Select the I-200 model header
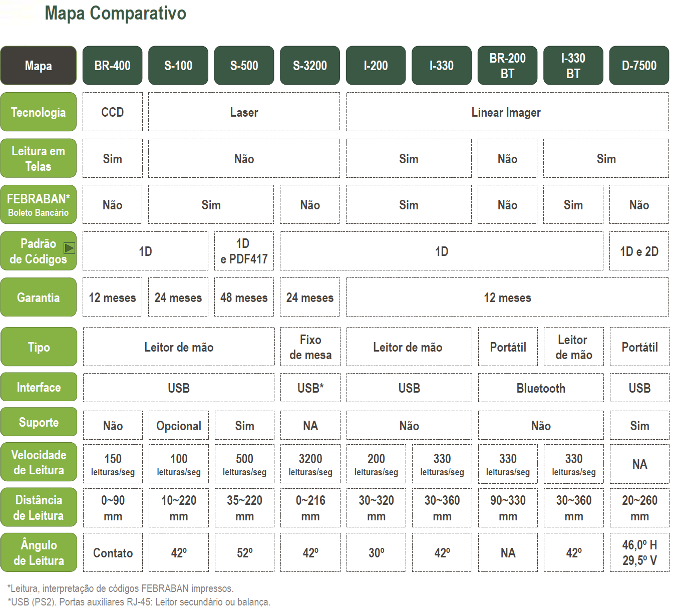This screenshot has width=675, height=616. coord(376,66)
